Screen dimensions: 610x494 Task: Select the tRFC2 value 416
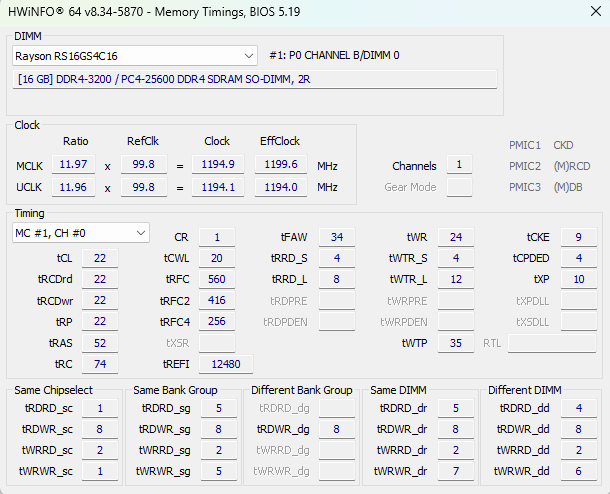click(217, 301)
